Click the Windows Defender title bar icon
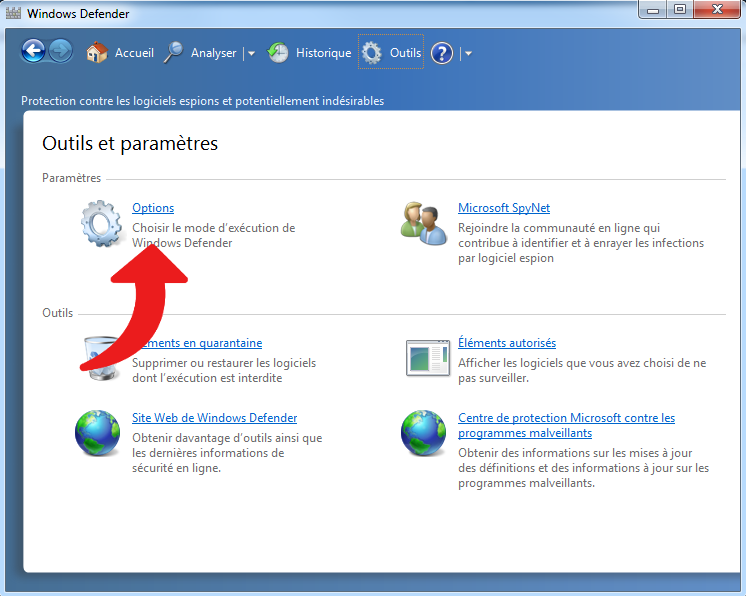The width and height of the screenshot is (746, 596). (x=13, y=13)
